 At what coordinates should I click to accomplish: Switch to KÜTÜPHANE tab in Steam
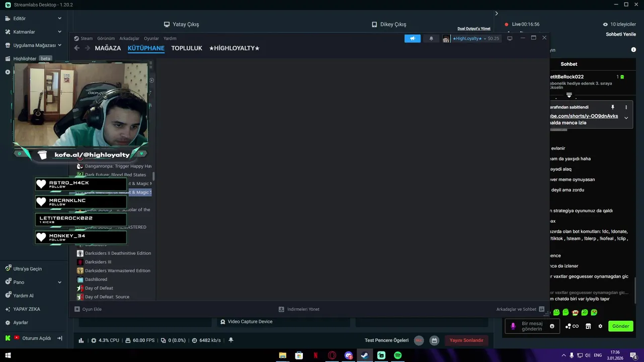tap(146, 48)
